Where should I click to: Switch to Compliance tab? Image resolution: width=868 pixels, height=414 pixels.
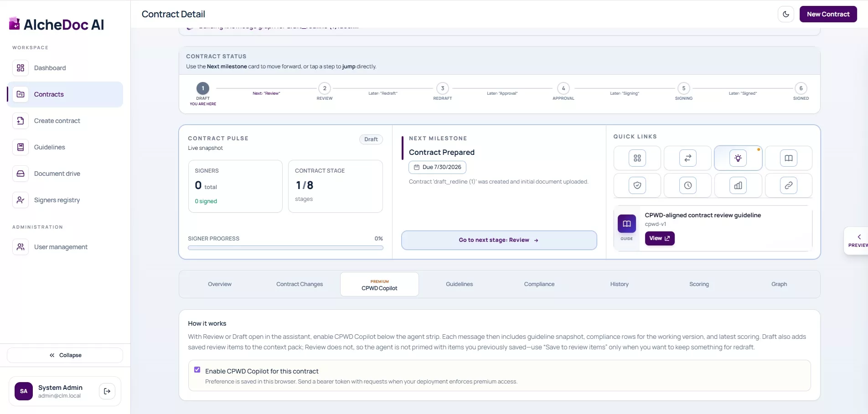point(539,284)
